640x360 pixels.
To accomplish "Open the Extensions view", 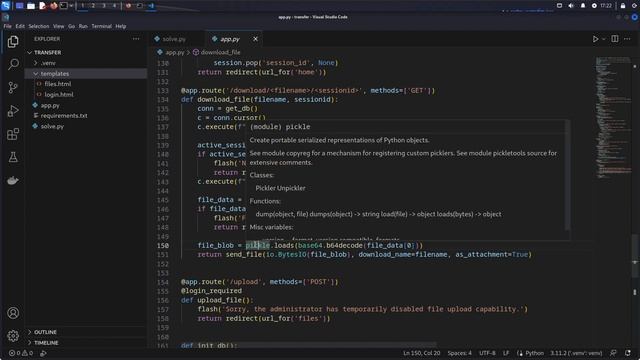I will tap(13, 134).
